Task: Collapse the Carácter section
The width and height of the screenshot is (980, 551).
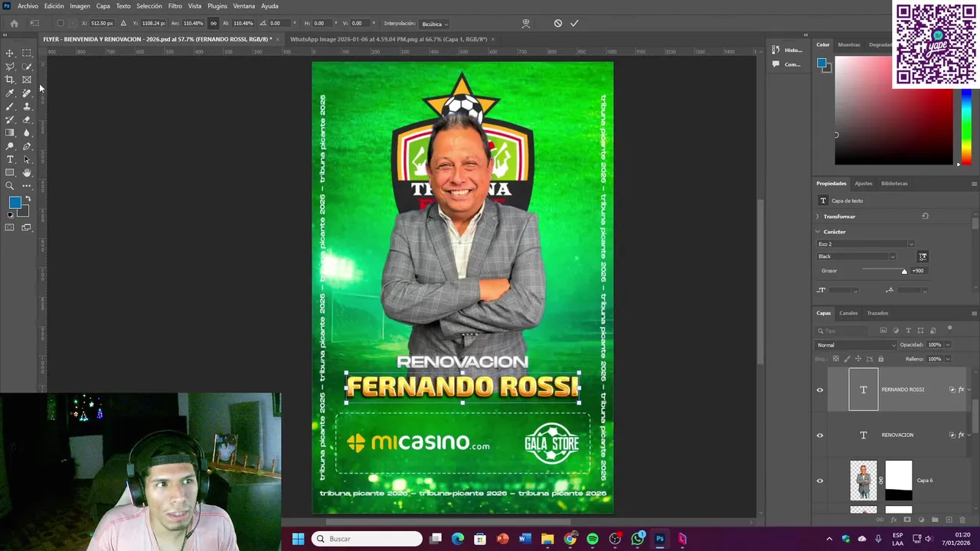Action: coord(818,232)
